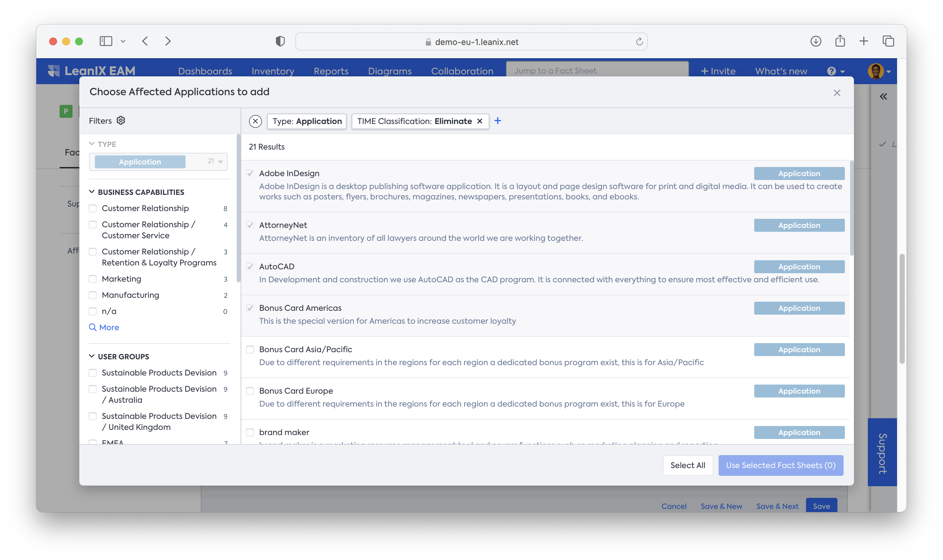Enable the Marketing business capability filter
Screen dimensions: 943x560
(x=93, y=279)
